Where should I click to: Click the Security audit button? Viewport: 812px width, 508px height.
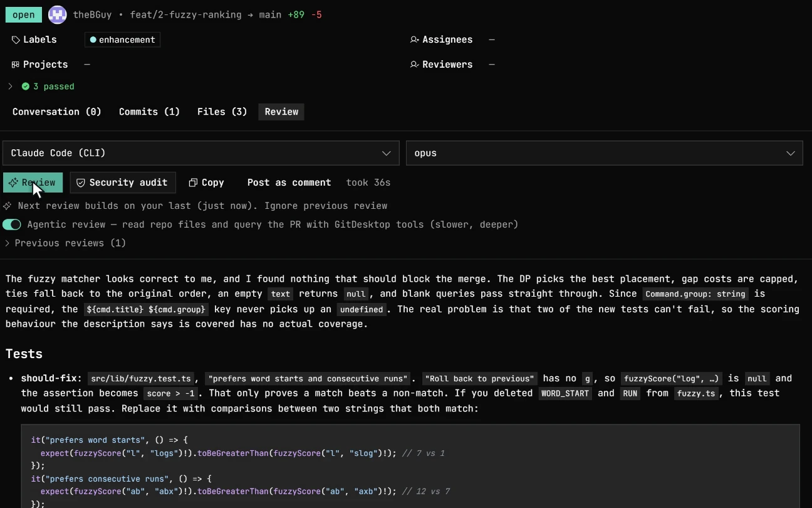coord(123,183)
